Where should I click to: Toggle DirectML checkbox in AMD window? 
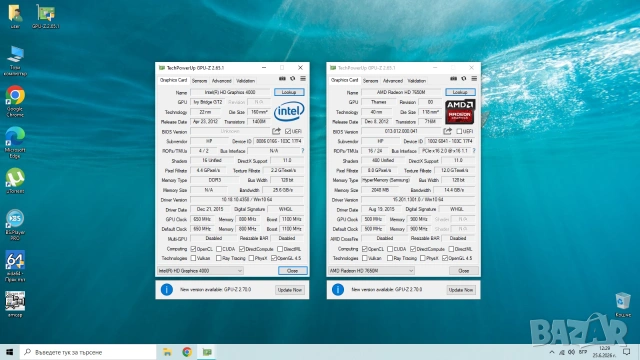(x=451, y=249)
